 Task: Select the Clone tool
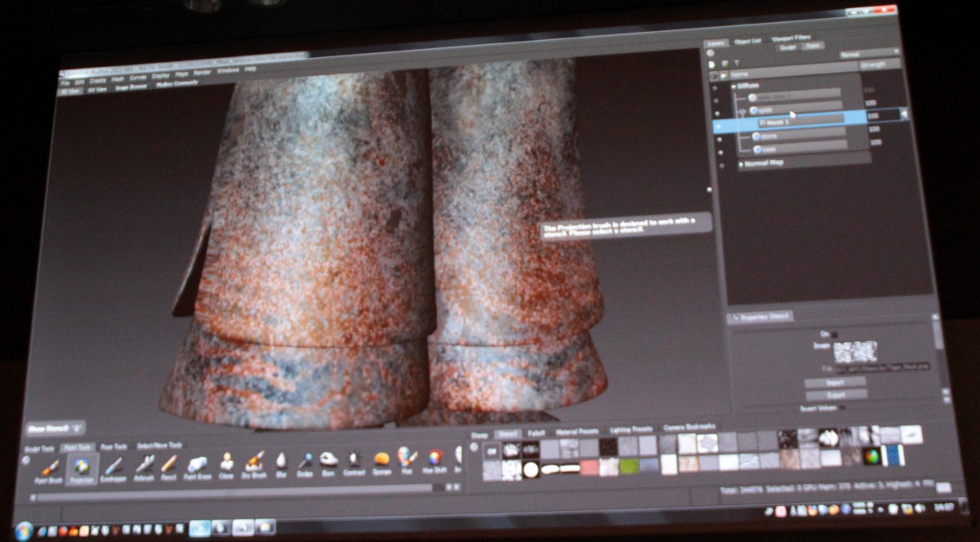(x=226, y=466)
